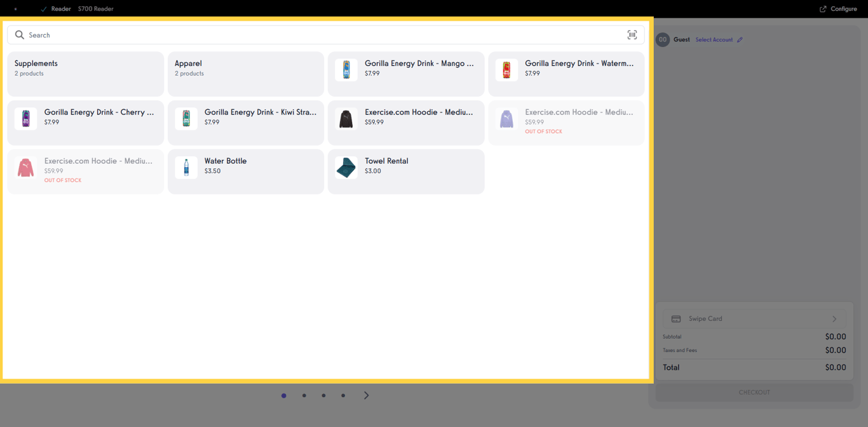868x427 pixels.
Task: Click the Select Account link
Action: coord(715,39)
